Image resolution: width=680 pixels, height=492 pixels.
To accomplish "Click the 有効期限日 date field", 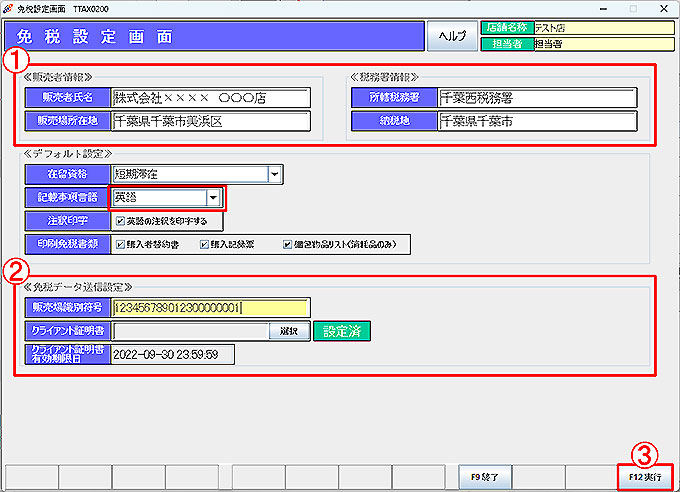I will [172, 354].
